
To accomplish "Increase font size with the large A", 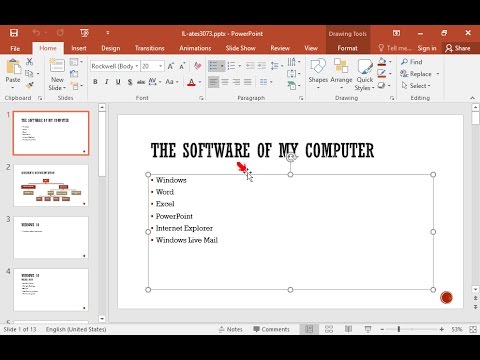I will click(x=170, y=66).
